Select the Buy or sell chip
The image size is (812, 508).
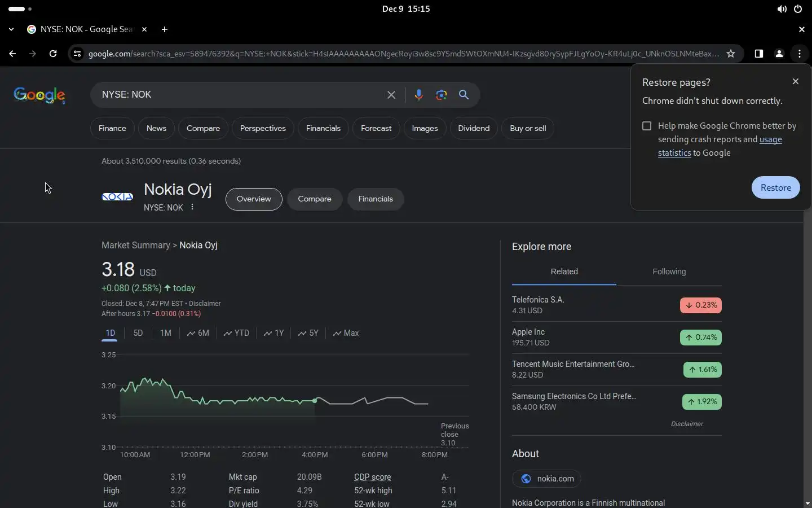pos(528,128)
